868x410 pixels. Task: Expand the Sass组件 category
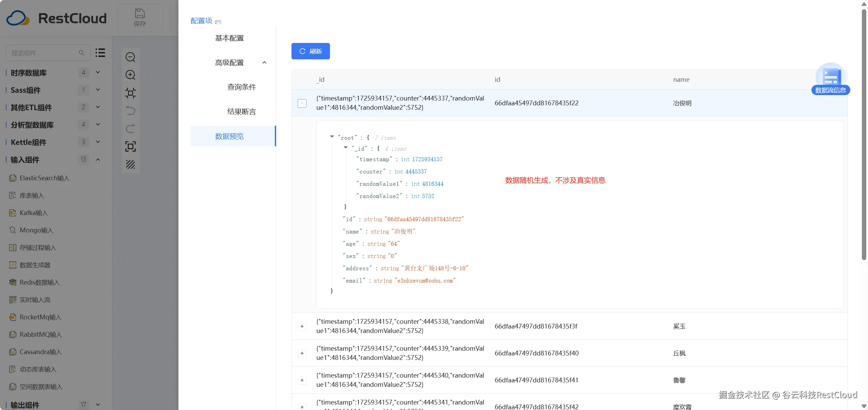click(x=98, y=90)
